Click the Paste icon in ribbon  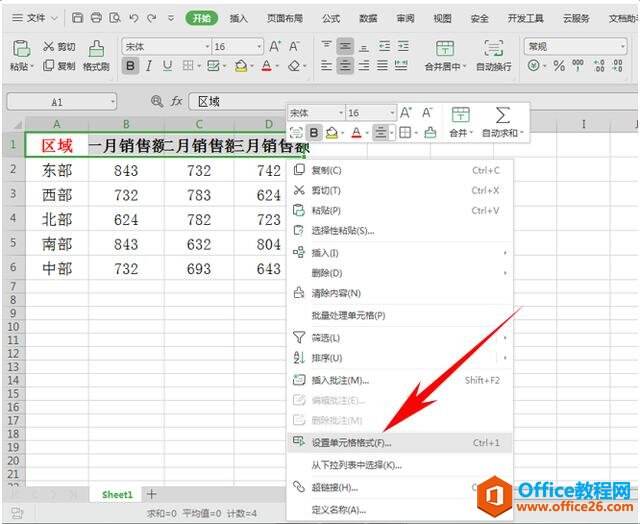(21, 49)
